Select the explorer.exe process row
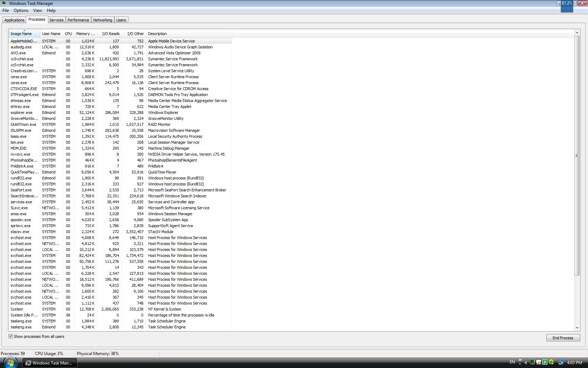The image size is (588, 368). click(120, 113)
